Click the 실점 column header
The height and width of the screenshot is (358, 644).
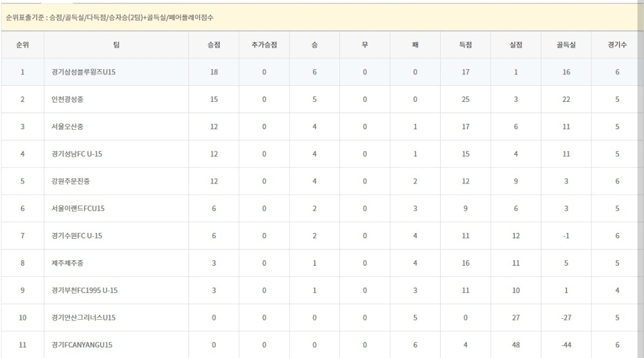click(516, 45)
